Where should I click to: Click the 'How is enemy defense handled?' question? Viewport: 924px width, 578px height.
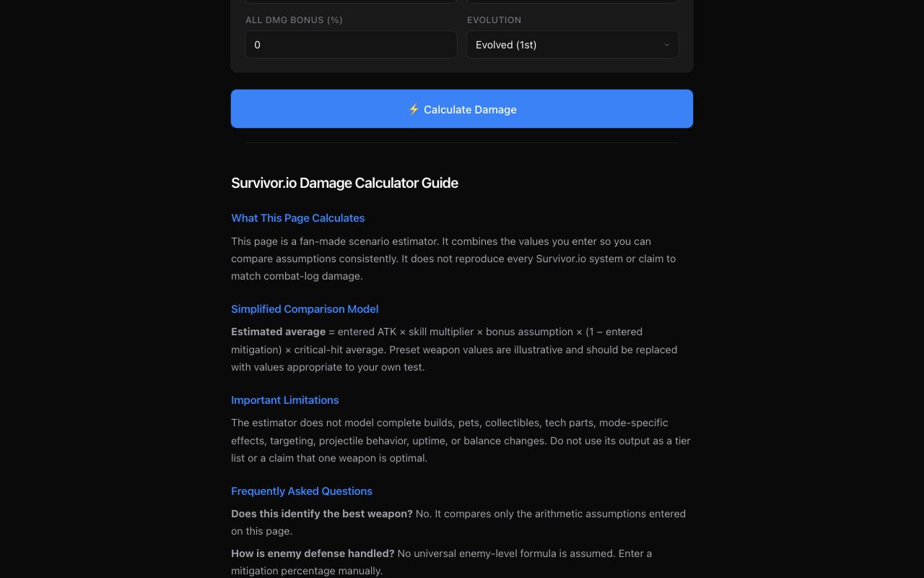tap(313, 553)
